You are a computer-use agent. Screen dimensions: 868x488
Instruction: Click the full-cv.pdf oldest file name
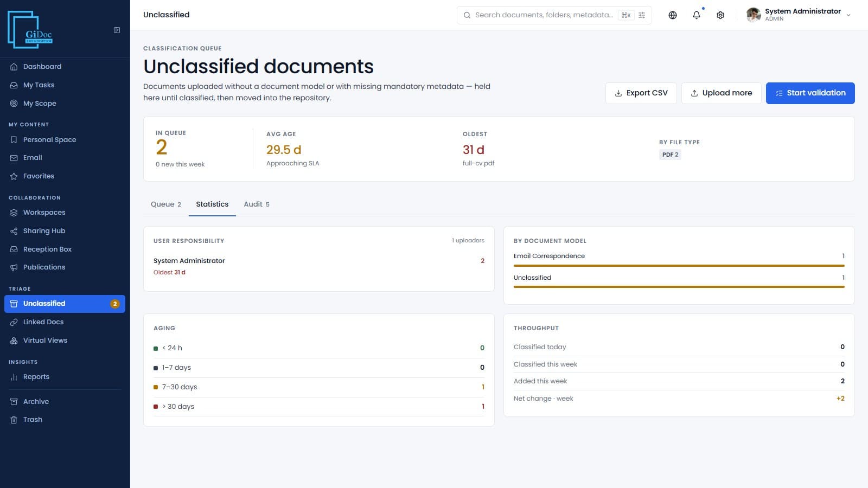[x=478, y=163]
